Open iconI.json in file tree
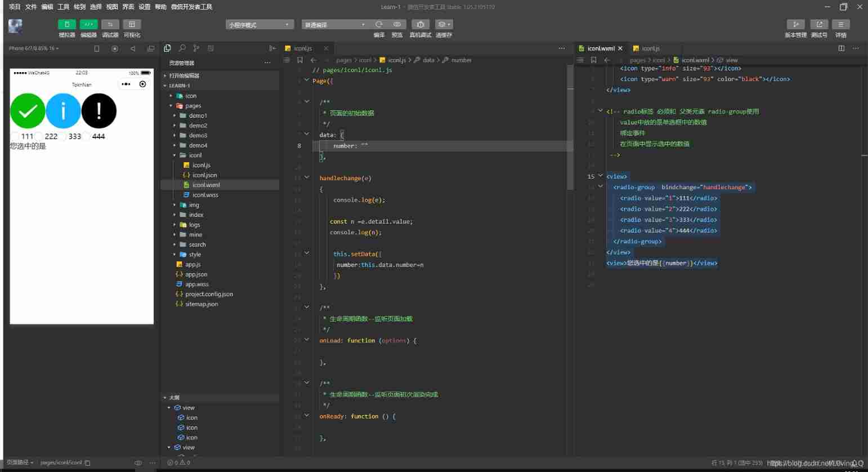This screenshot has width=868, height=472. 205,175
